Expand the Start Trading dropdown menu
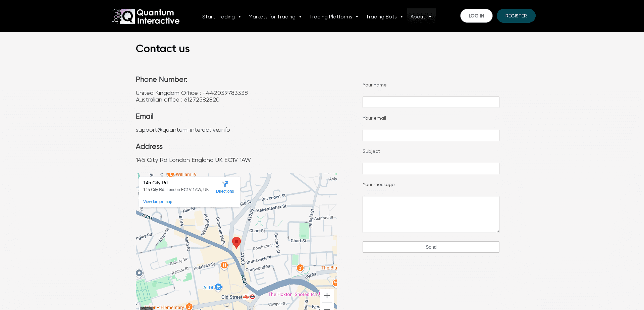The height and width of the screenshot is (310, 644). [221, 17]
